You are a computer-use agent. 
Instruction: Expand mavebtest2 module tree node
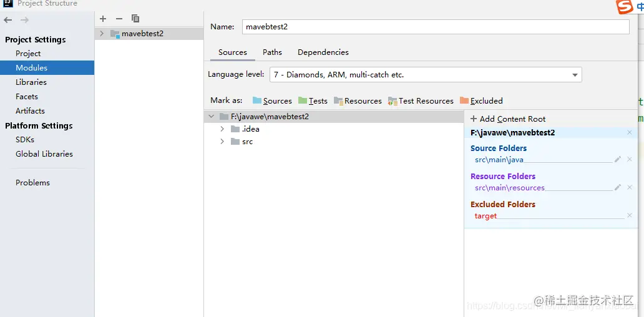coord(102,34)
